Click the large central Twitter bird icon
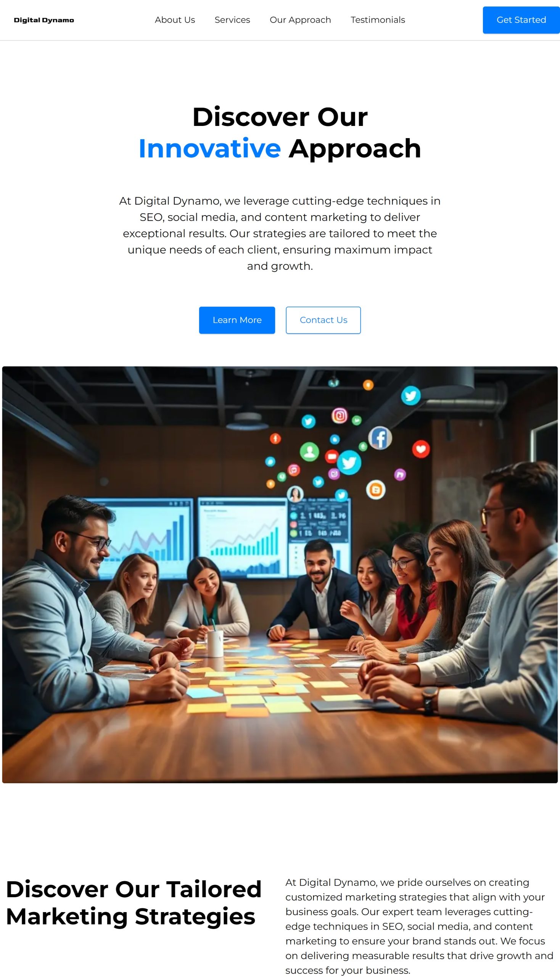 point(349,462)
